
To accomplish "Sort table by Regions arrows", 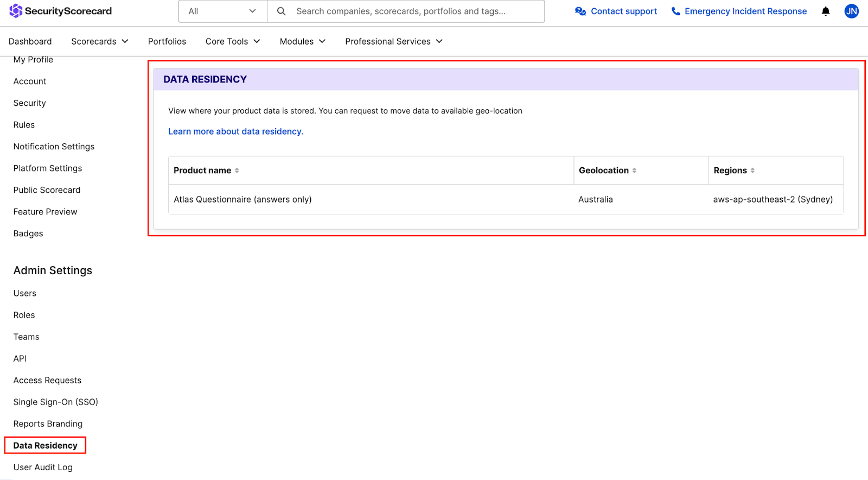I will (752, 170).
